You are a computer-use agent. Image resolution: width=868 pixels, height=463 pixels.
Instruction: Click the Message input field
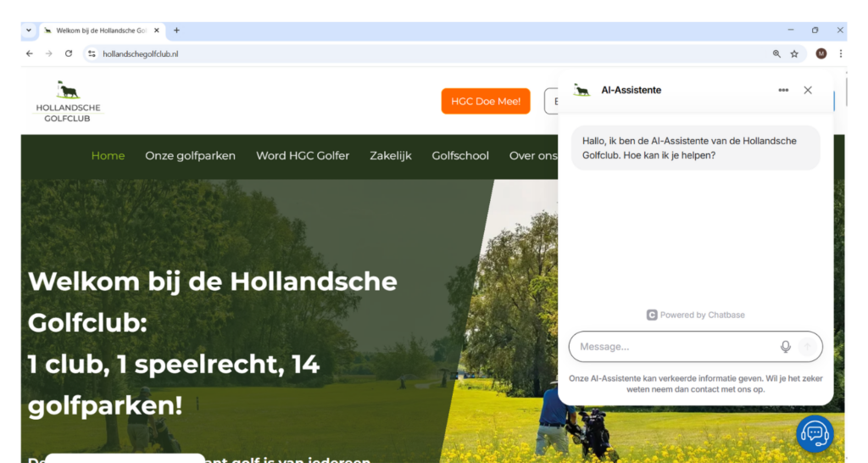[x=674, y=347]
